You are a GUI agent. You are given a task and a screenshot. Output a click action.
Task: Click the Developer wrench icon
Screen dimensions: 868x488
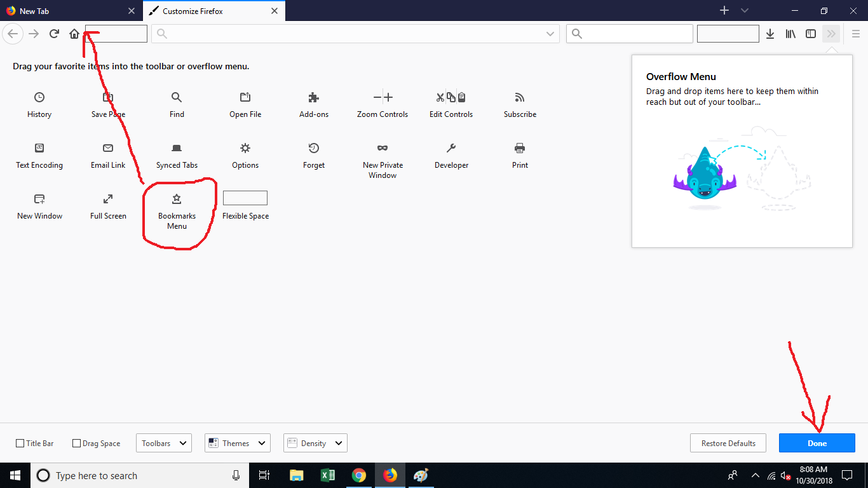[x=451, y=148]
